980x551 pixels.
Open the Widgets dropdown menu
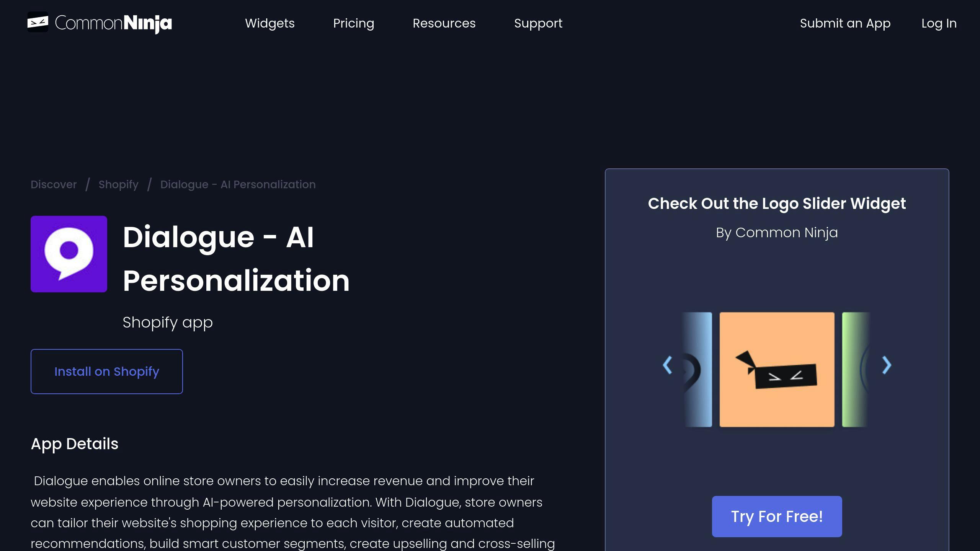click(x=269, y=24)
